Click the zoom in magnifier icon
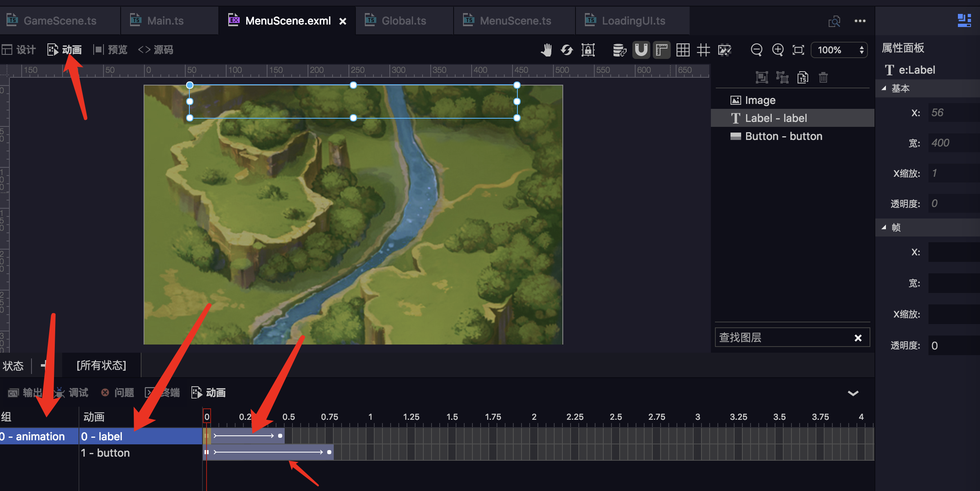Screen dimensions: 980x491 coord(778,50)
